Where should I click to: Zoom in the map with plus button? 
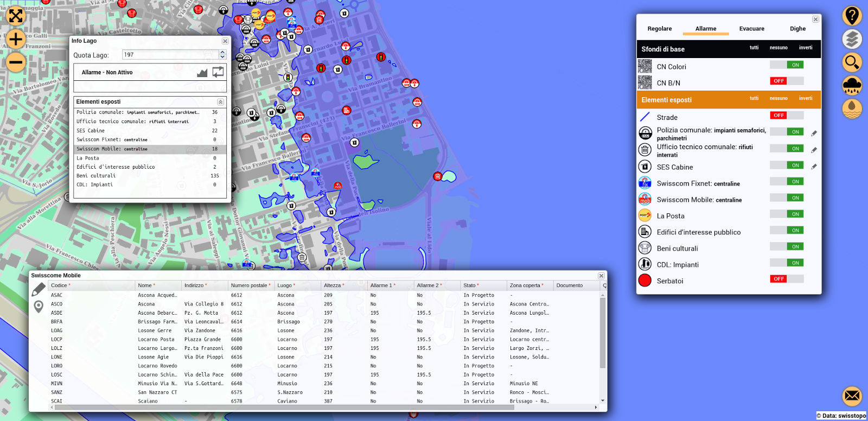(16, 39)
